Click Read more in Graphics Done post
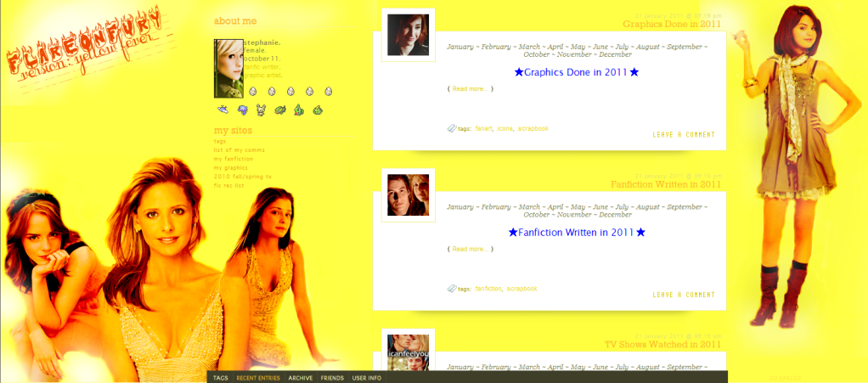The height and width of the screenshot is (383, 868). (x=470, y=89)
